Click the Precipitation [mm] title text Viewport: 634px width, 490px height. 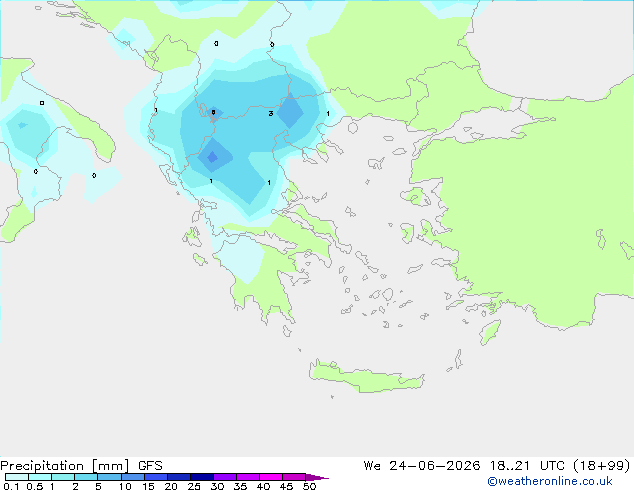pos(65,466)
